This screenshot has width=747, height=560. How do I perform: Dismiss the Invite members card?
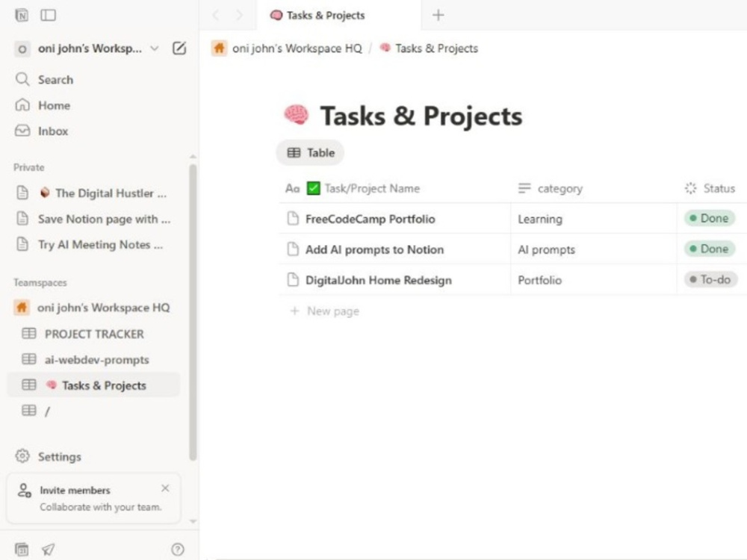(x=165, y=488)
